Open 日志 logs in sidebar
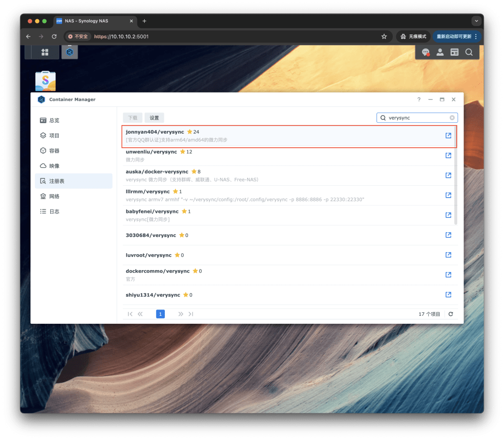Image resolution: width=504 pixels, height=440 pixels. click(74, 211)
